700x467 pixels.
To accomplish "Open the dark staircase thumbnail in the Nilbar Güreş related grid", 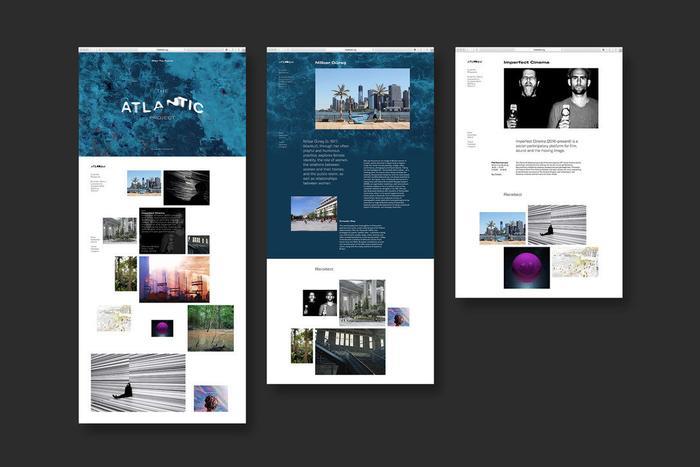I will (350, 352).
